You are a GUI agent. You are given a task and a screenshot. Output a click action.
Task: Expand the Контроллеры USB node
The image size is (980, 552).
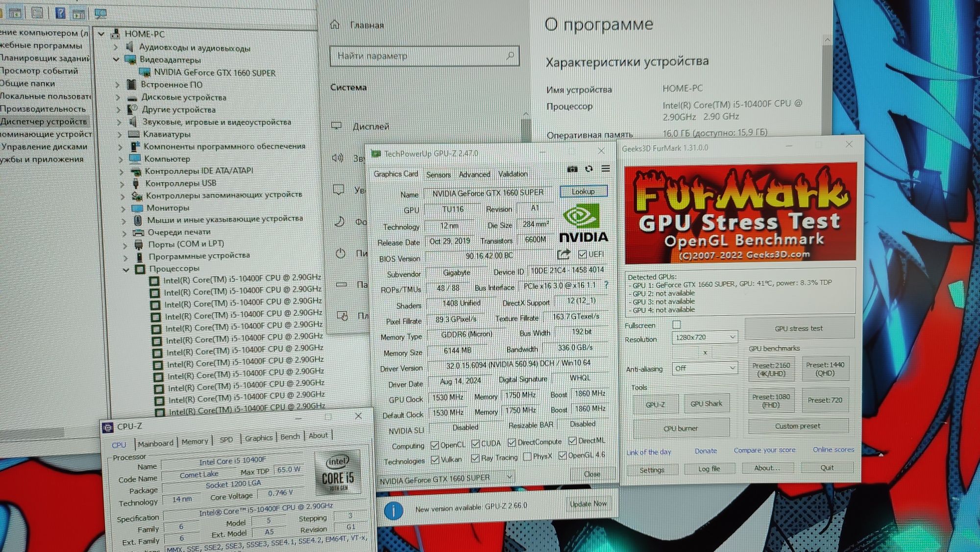[x=122, y=184]
